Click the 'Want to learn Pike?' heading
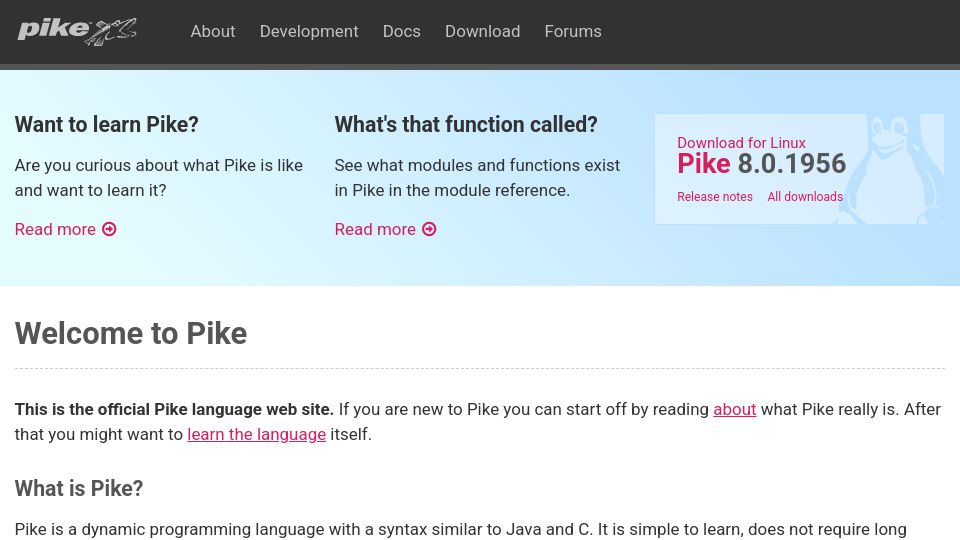The width and height of the screenshot is (960, 540). 107,124
